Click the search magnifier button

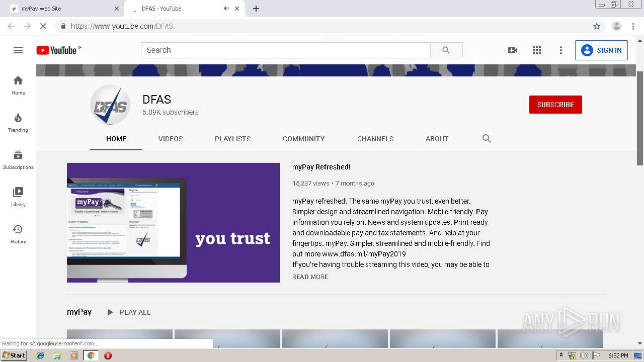coord(446,50)
